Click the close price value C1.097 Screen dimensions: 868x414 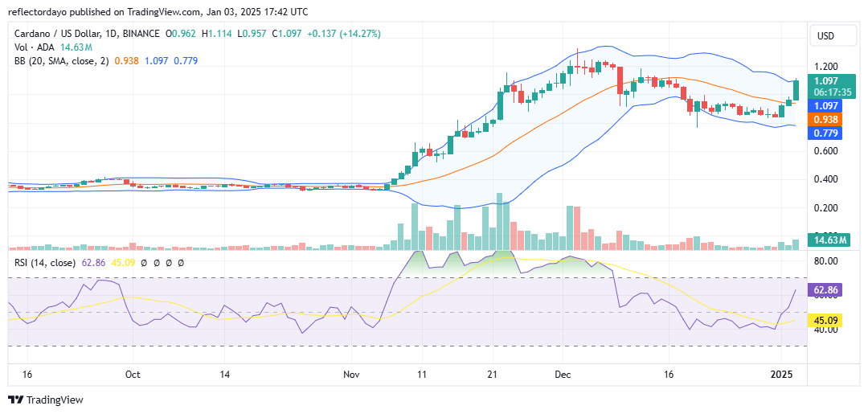(x=287, y=34)
